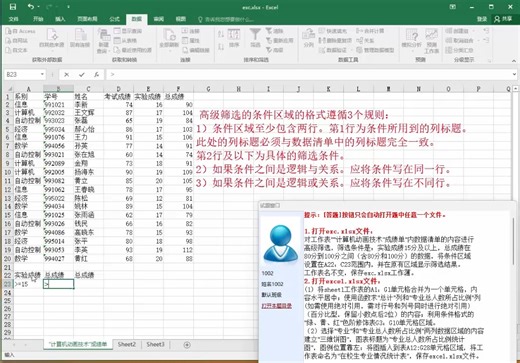Image resolution: width=520 pixels, height=363 pixels.
Task: Click the 清除 clear filter button
Action: pos(274,31)
